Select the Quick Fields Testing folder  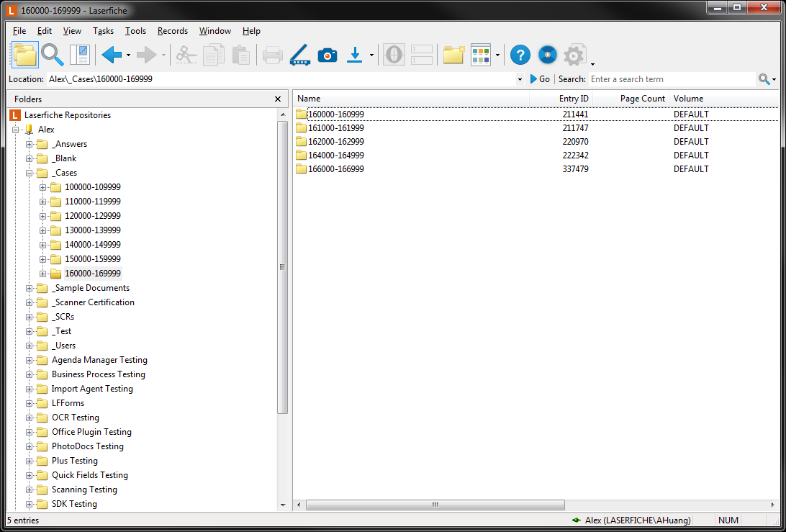[x=90, y=475]
